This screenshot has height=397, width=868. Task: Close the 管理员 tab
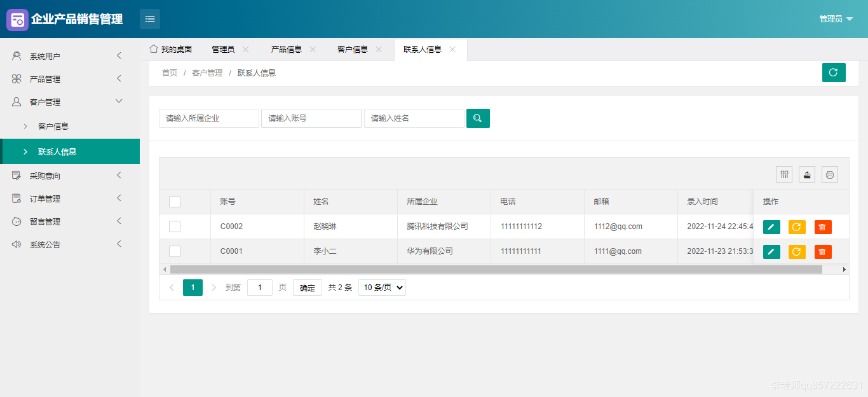tap(246, 50)
